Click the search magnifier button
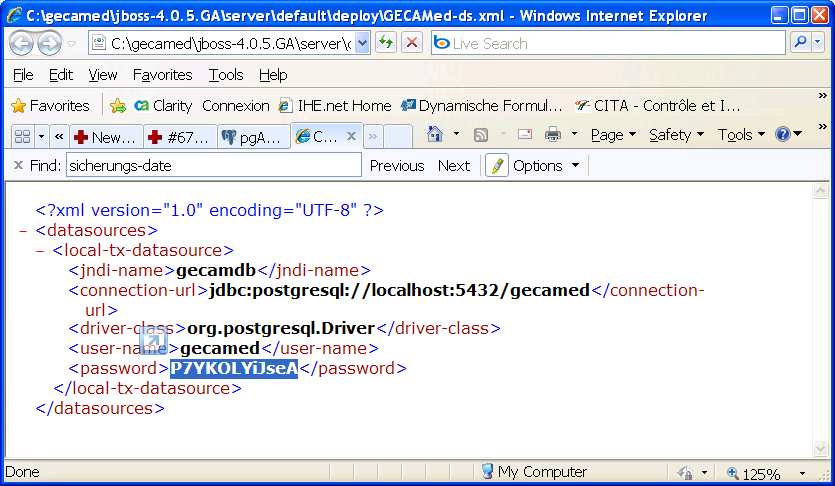 tap(800, 43)
